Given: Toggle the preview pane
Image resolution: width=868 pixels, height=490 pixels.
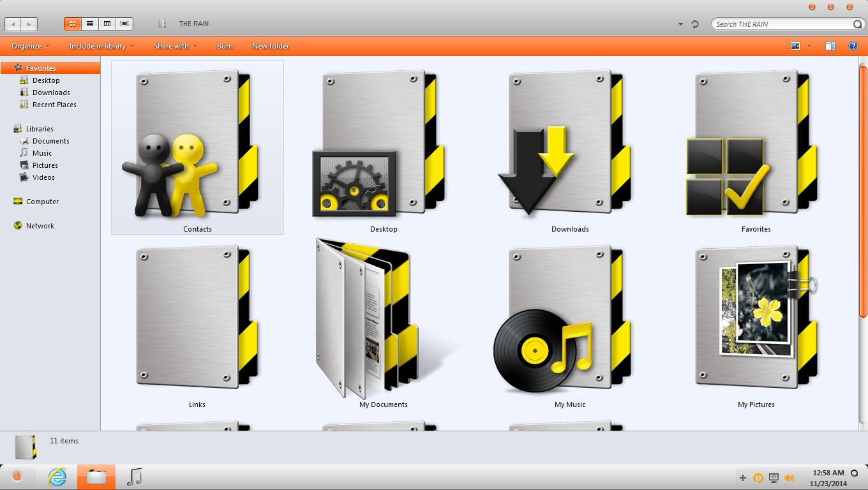Looking at the screenshot, I should click(830, 46).
